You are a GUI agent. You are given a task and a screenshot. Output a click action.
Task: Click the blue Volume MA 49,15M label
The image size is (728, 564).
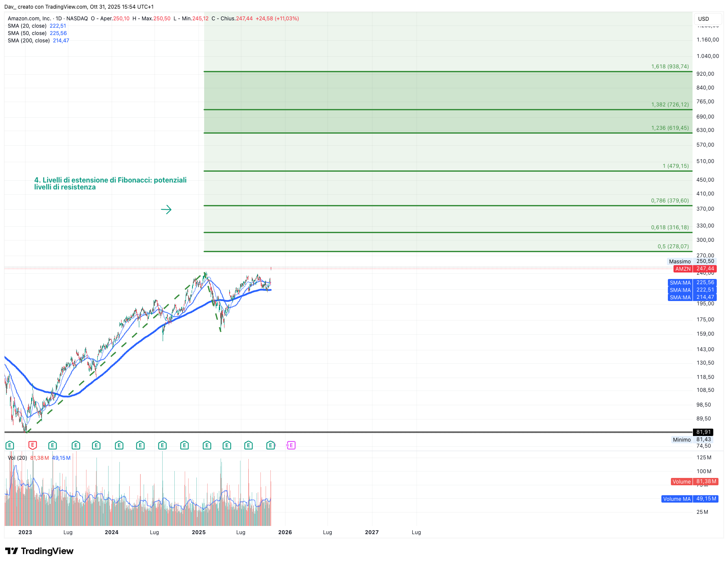click(x=690, y=499)
